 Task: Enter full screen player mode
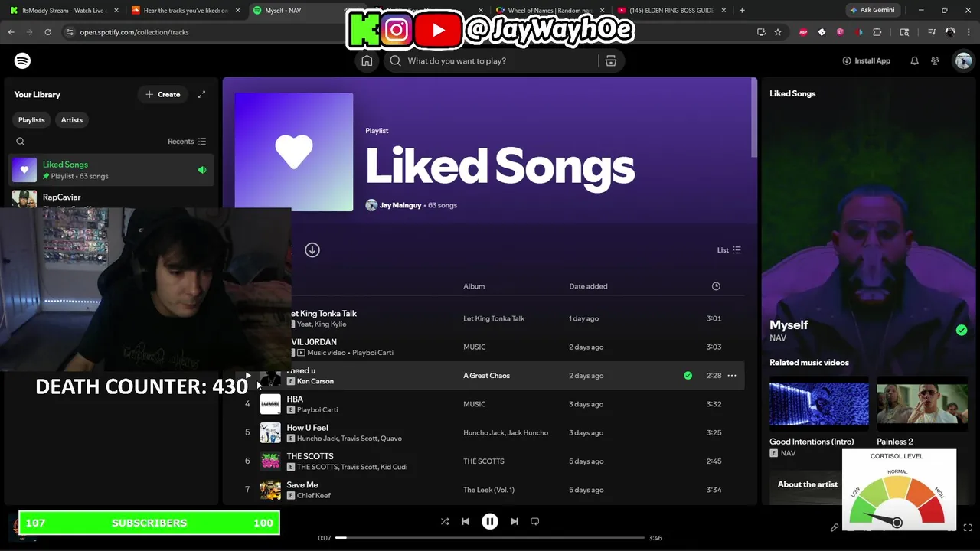968,527
